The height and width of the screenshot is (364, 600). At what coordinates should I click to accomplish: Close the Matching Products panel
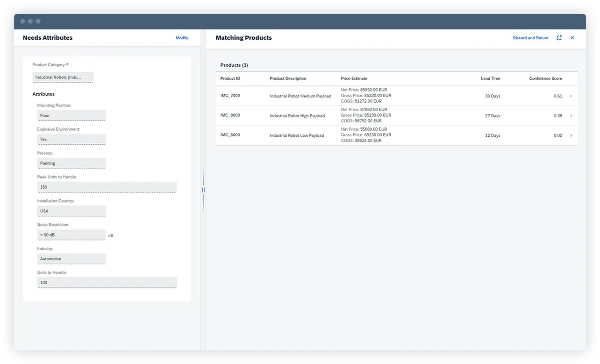pos(572,38)
